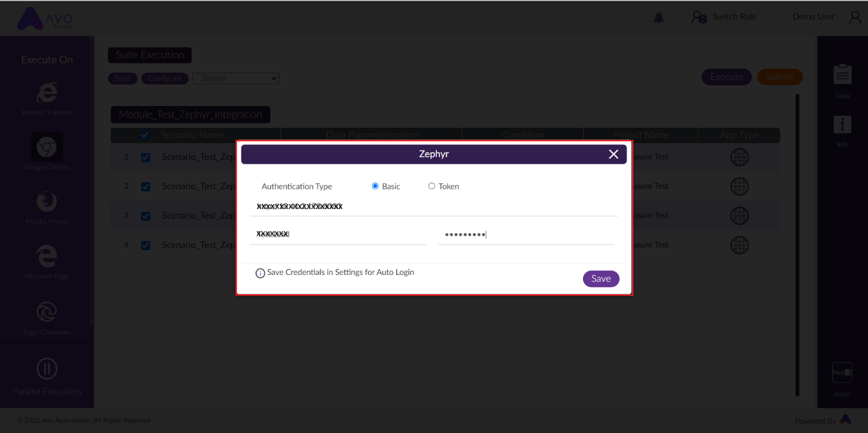Click the Zephyr password input field
This screenshot has height=433, width=868.
[x=526, y=235]
